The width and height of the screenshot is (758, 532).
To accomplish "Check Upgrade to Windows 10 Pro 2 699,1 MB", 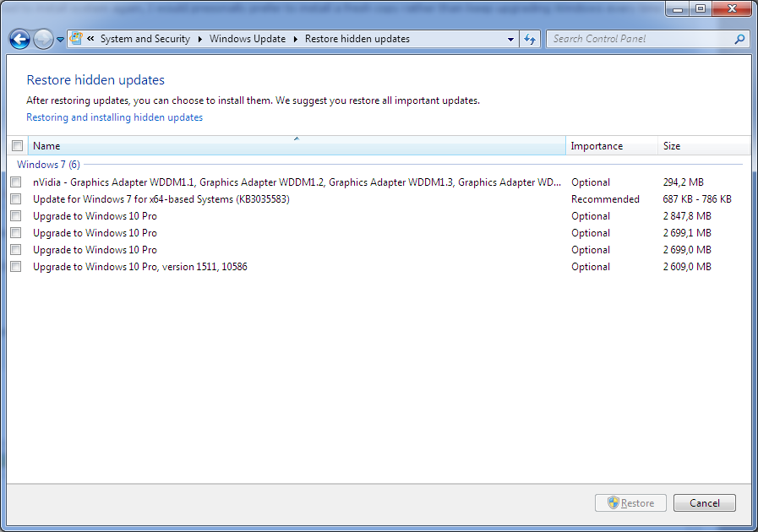I will click(16, 233).
